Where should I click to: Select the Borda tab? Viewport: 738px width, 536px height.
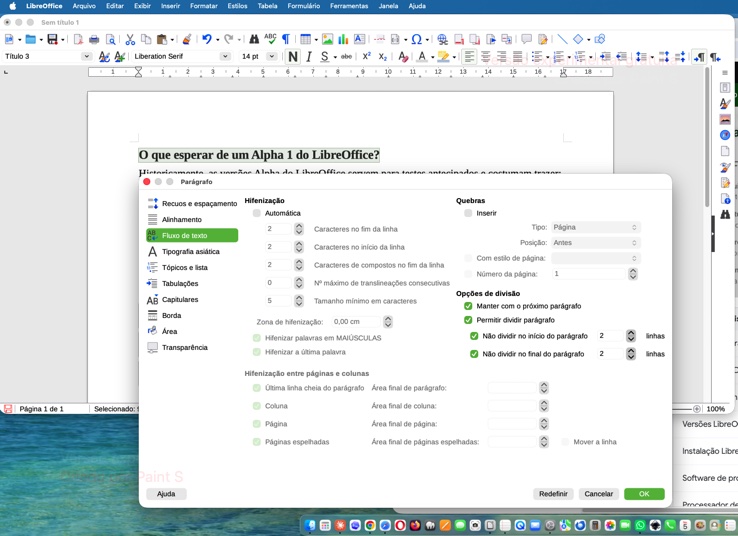(x=192, y=315)
